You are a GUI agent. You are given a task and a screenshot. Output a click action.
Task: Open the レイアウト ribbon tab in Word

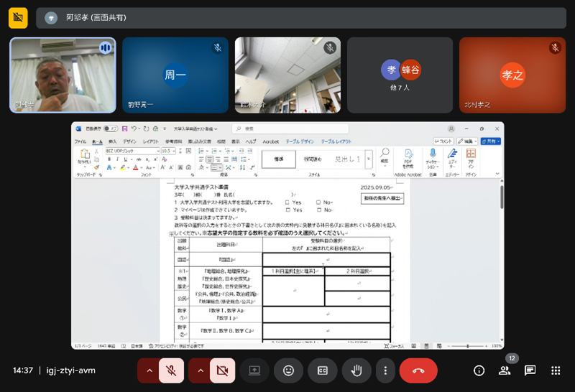151,141
